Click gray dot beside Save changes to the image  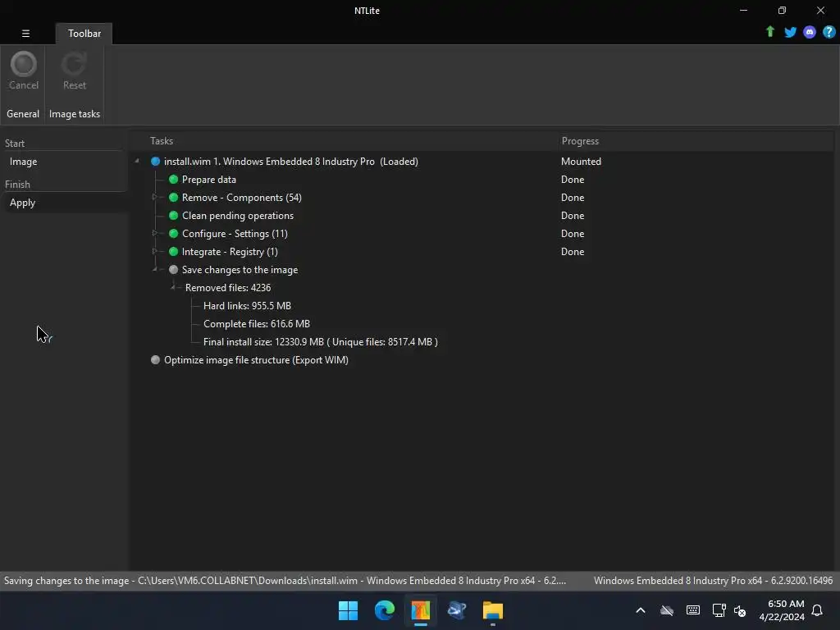(x=173, y=269)
